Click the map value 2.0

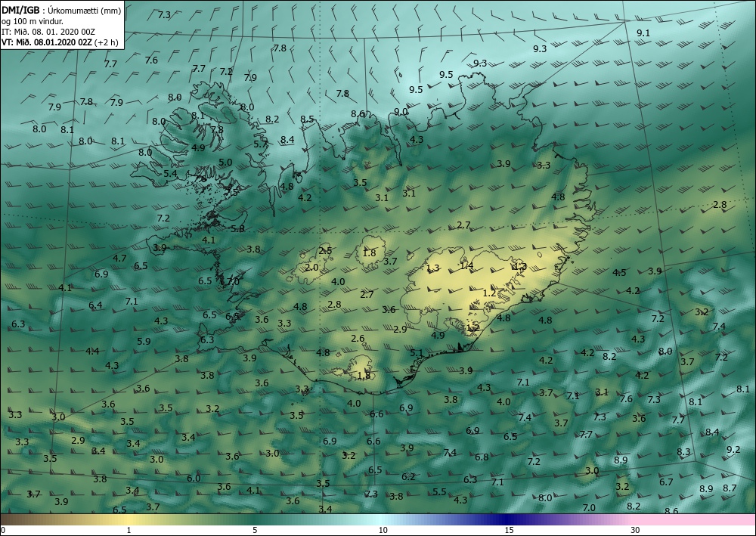[x=312, y=267]
